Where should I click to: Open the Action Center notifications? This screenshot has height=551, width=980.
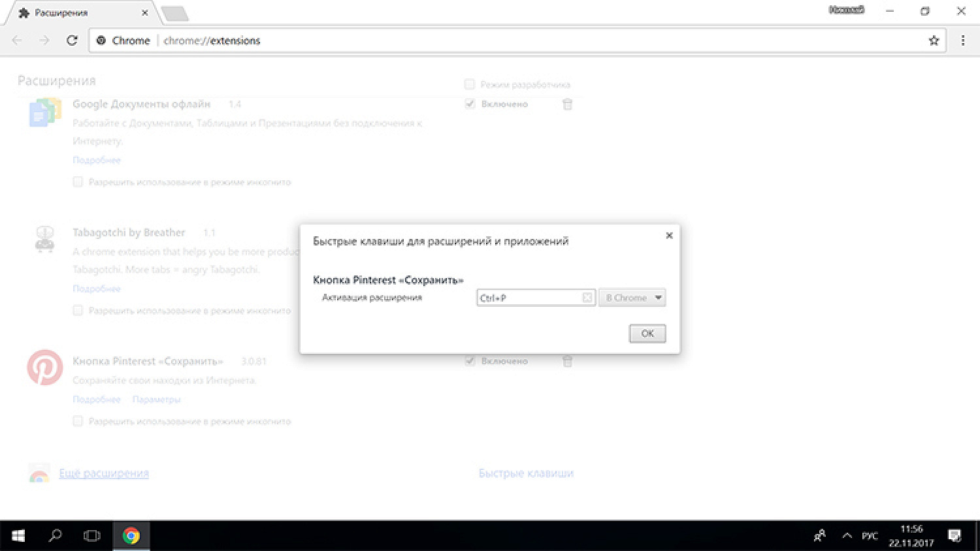[955, 536]
